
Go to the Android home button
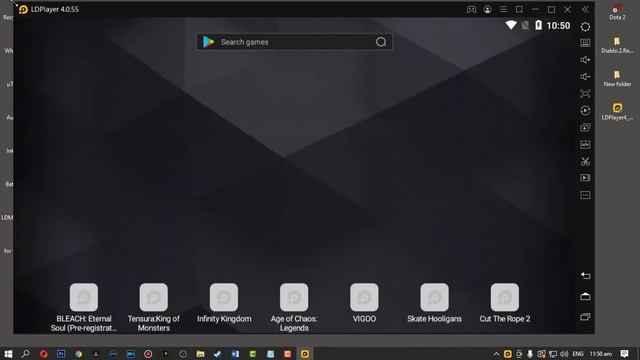(x=585, y=296)
